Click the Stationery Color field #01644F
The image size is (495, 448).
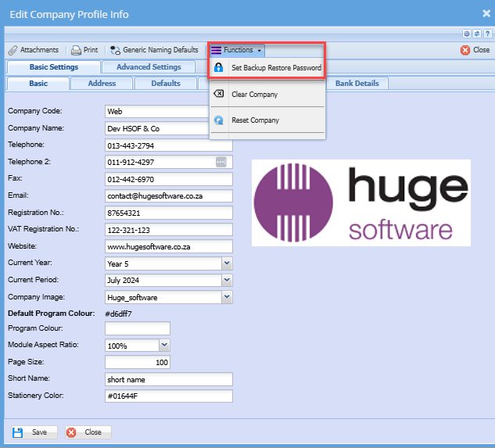(x=169, y=396)
